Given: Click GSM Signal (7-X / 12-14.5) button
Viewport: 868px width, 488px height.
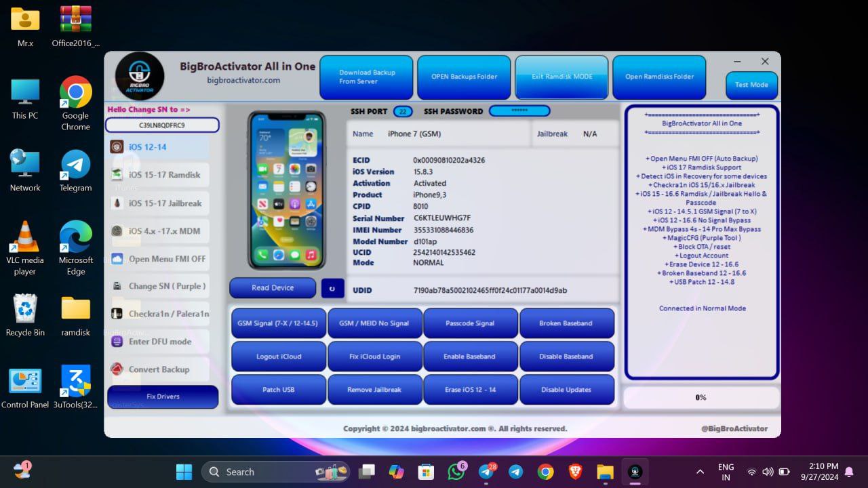Looking at the screenshot, I should [278, 323].
